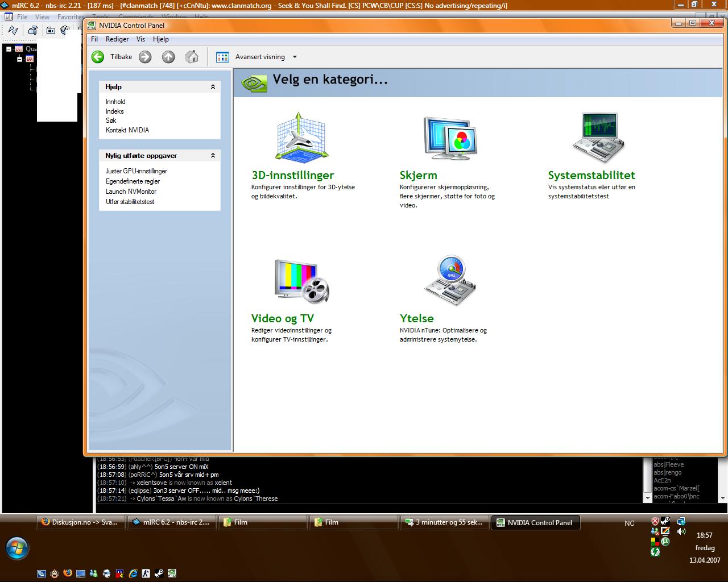
Task: Click the mIRC options toolbar icon
Action: [33, 30]
